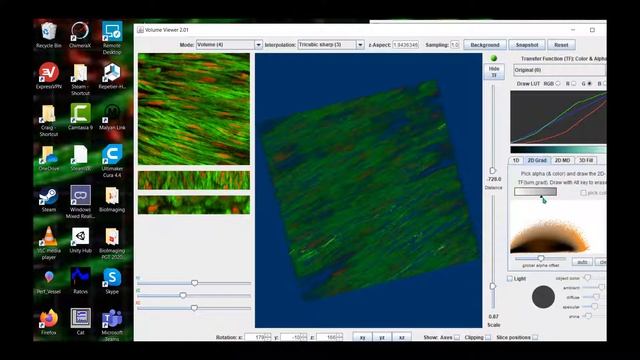This screenshot has height=360, width=640.
Task: Click the Hide button beside the viewer
Action: point(494,72)
